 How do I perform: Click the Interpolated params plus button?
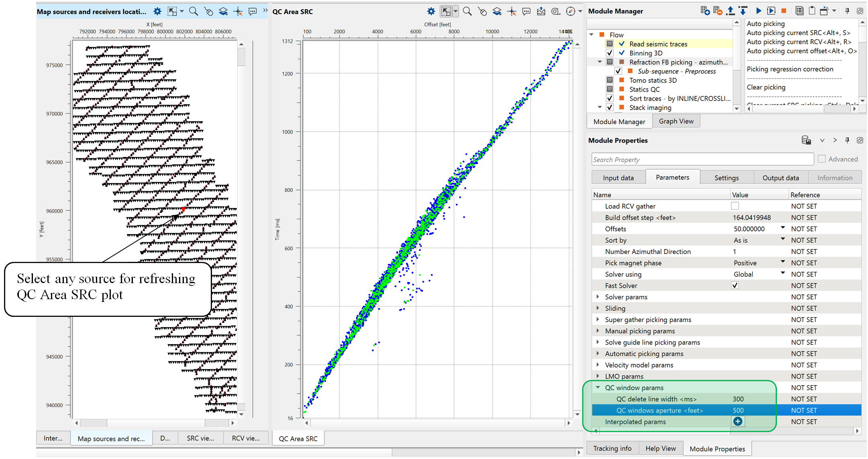[738, 421]
